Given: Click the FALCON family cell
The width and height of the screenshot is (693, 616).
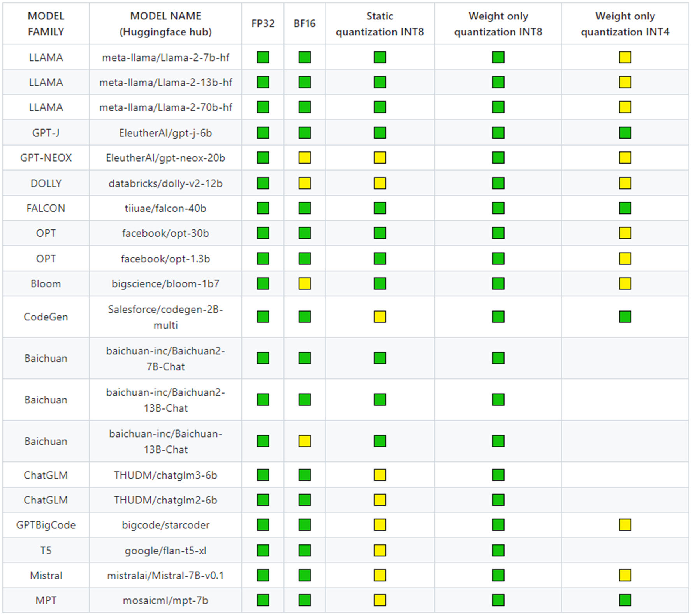Looking at the screenshot, I should (x=46, y=208).
